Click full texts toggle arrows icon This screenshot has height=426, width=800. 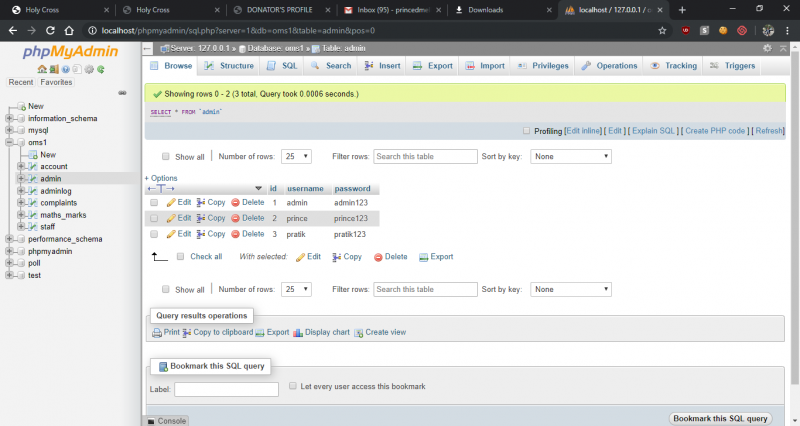pos(161,189)
